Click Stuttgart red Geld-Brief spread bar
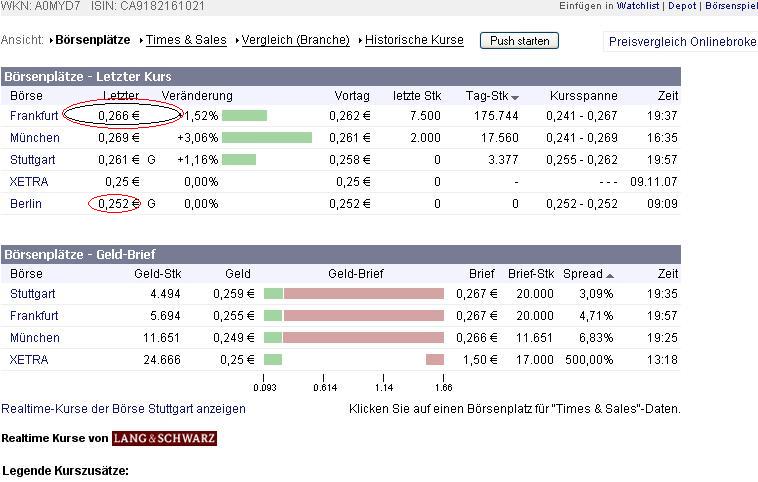Viewport: 758px width, 482px height. [x=364, y=293]
